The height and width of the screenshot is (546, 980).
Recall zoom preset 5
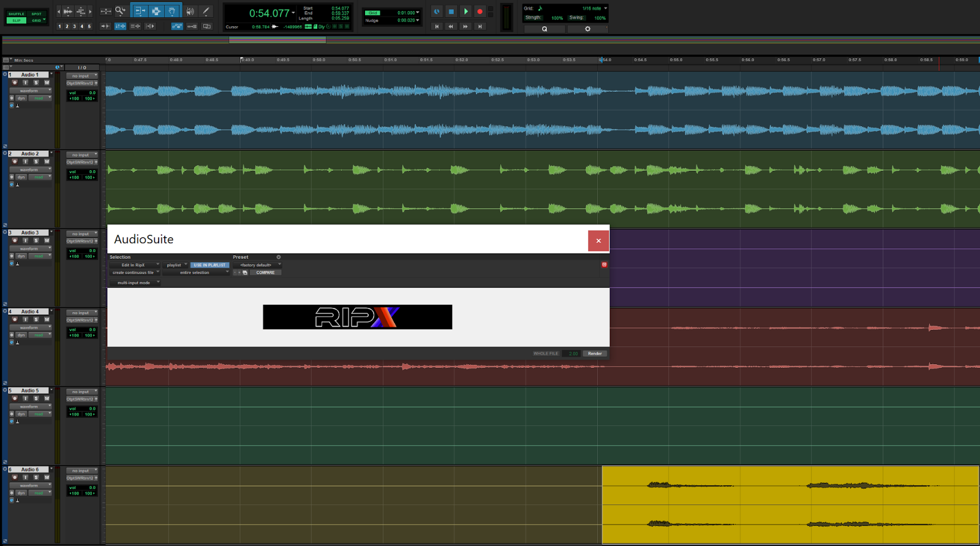tap(89, 26)
